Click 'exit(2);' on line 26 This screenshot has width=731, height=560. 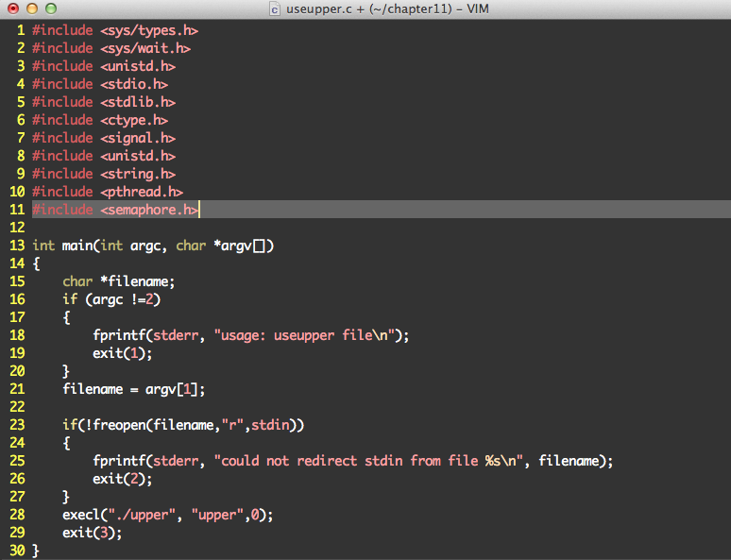(123, 479)
